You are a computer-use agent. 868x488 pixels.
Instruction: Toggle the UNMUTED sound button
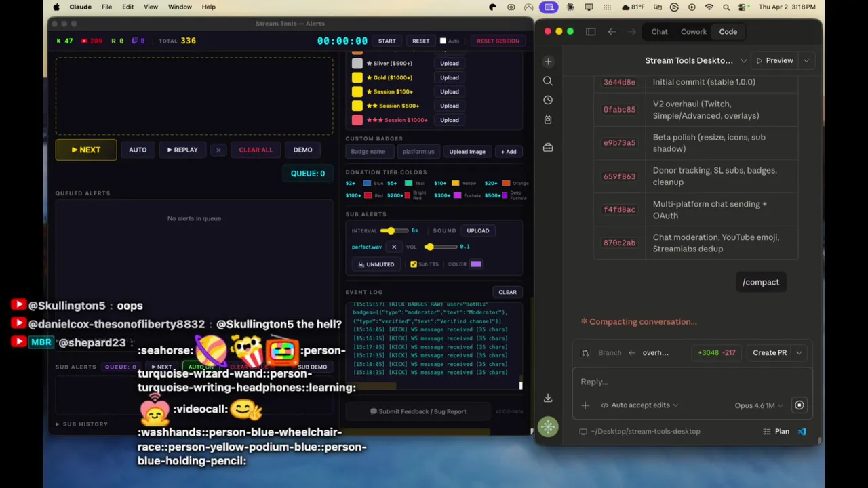point(376,264)
